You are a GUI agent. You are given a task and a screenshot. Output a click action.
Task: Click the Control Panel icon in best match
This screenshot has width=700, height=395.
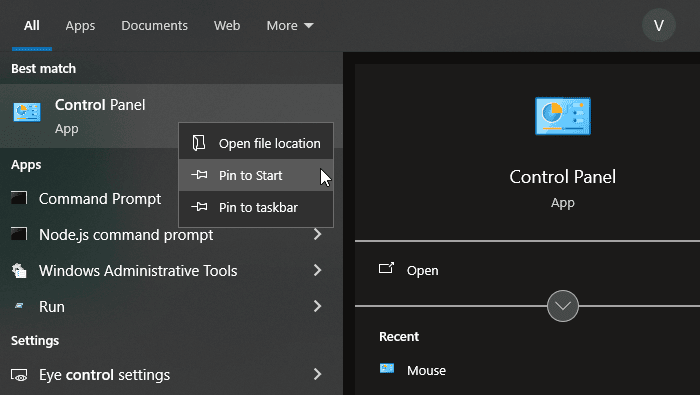[27, 112]
